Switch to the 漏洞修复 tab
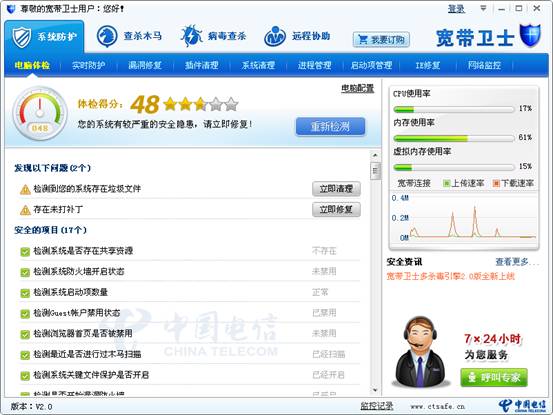The width and height of the screenshot is (553, 415). pos(145,65)
